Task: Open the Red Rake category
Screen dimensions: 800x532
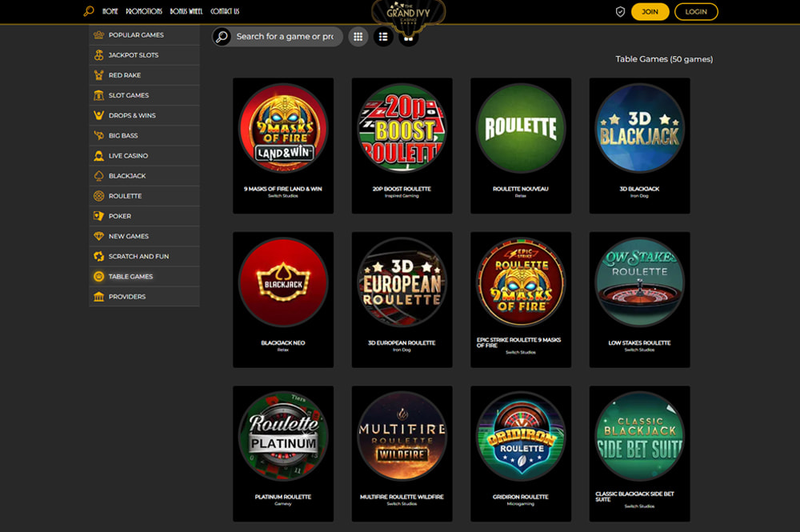Action: [144, 75]
